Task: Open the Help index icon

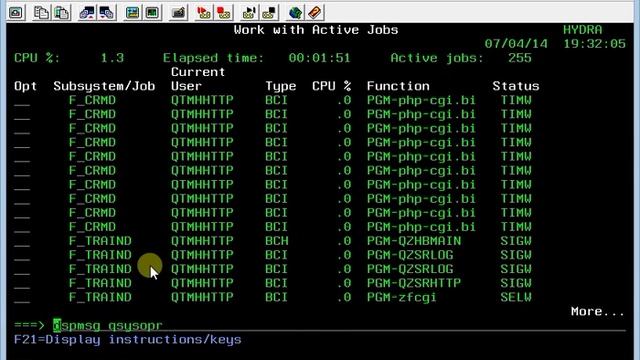Action: click(315, 13)
